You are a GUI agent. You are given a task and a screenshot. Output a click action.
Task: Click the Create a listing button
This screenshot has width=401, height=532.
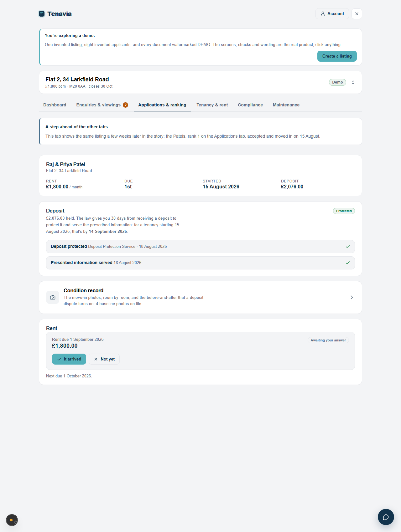point(337,56)
